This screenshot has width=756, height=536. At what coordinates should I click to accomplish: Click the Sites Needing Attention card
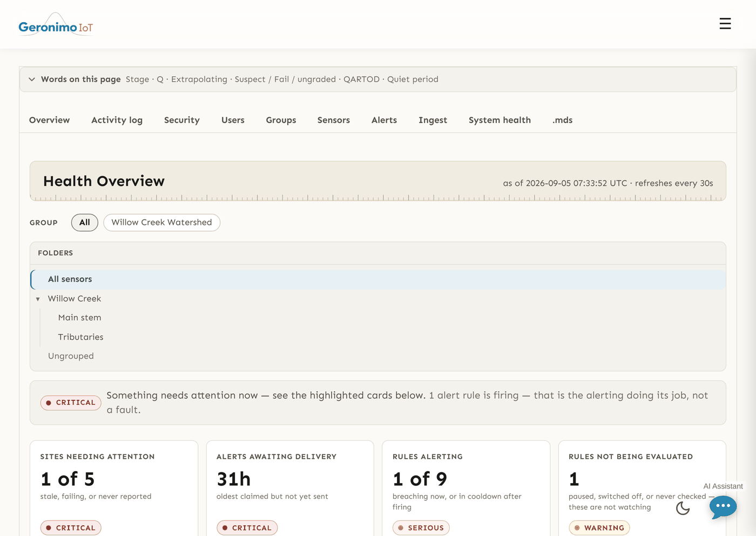[x=114, y=488]
